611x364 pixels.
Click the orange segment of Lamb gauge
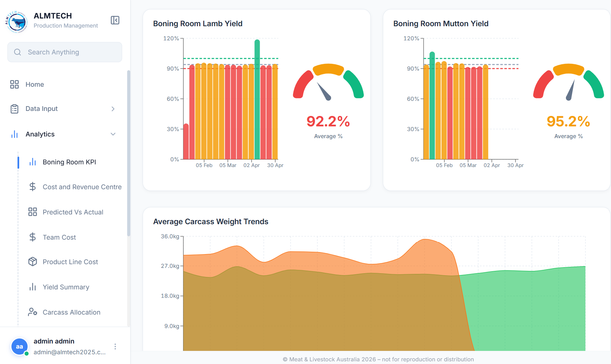click(x=328, y=69)
